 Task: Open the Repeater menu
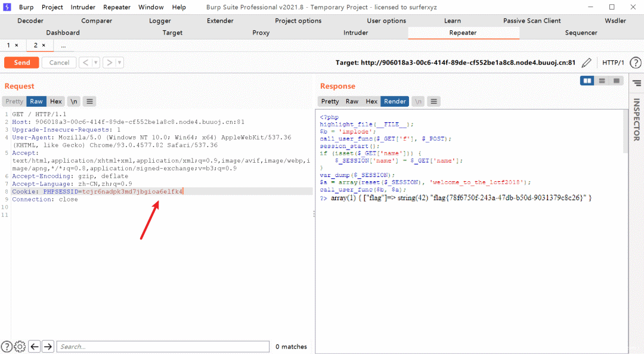pos(117,7)
